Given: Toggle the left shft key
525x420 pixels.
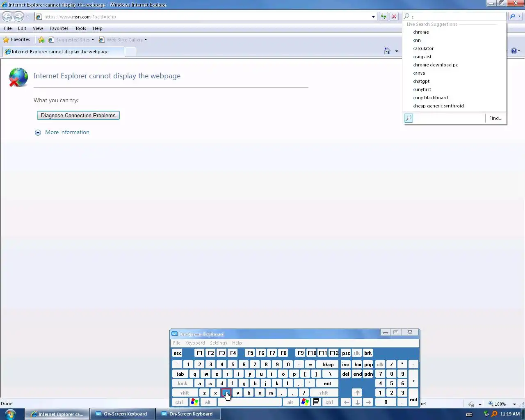Looking at the screenshot, I should tap(185, 393).
